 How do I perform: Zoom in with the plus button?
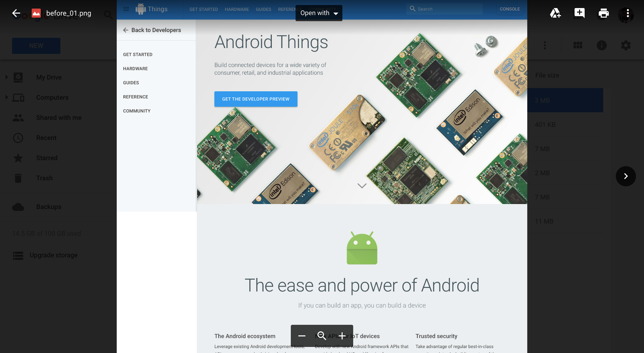[x=342, y=336]
